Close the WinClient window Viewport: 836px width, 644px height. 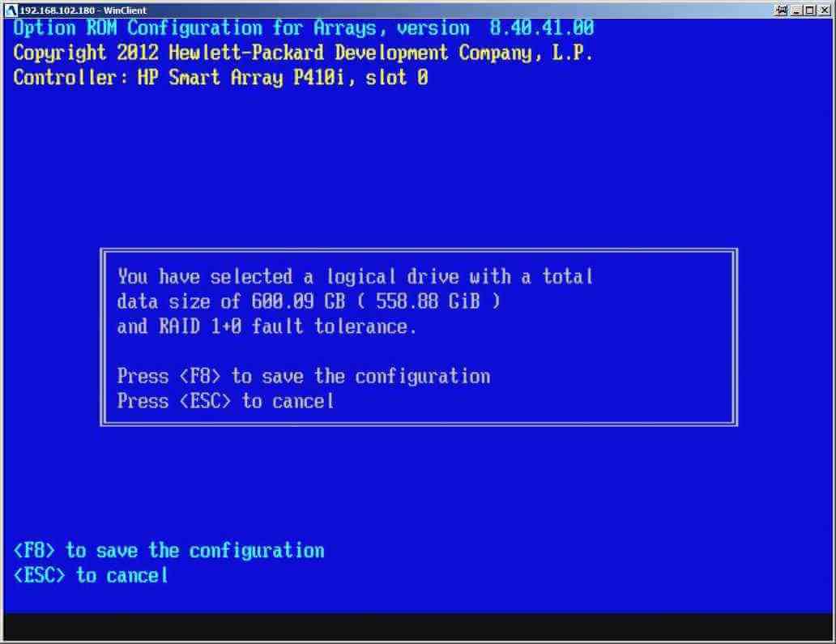tap(825, 11)
